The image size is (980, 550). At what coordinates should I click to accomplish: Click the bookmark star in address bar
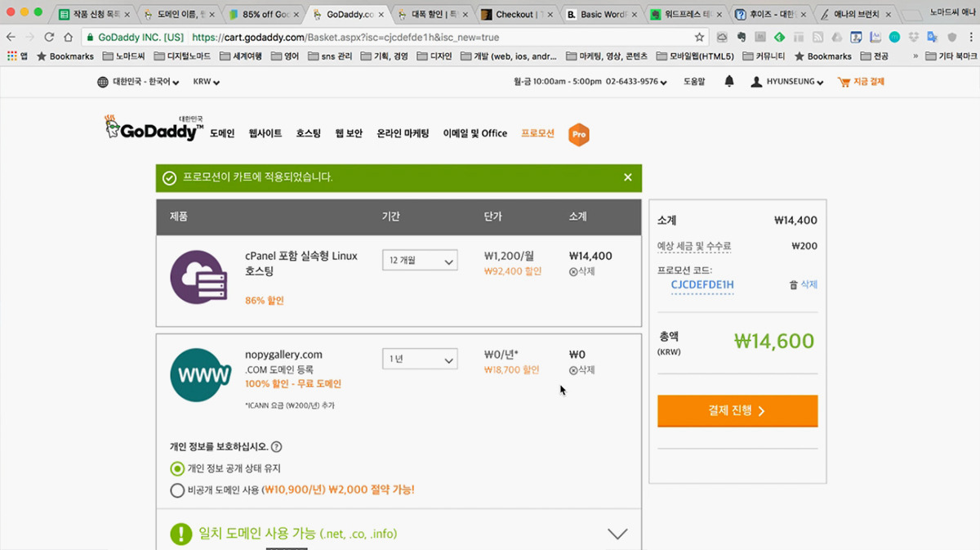click(699, 38)
